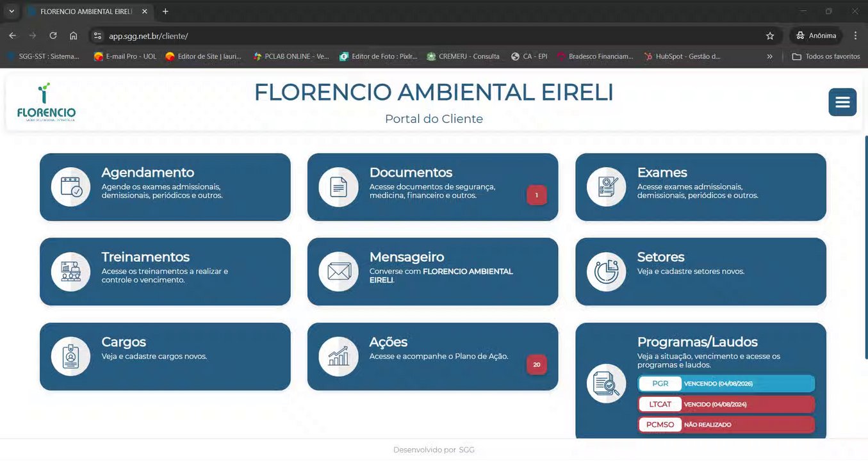Click the Exames clipboard icon
The height and width of the screenshot is (461, 868).
tap(606, 187)
